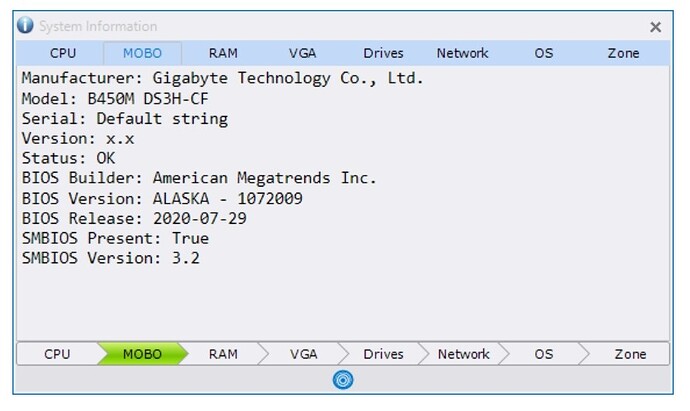Click the BIOS Release: 2020-07-29 line
Image resolution: width=690 pixels, height=411 pixels.
click(x=134, y=218)
